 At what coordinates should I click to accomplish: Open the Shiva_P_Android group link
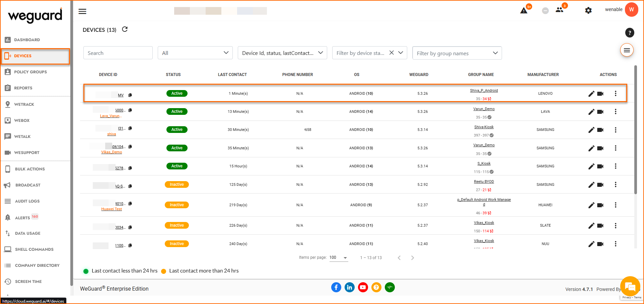point(484,90)
